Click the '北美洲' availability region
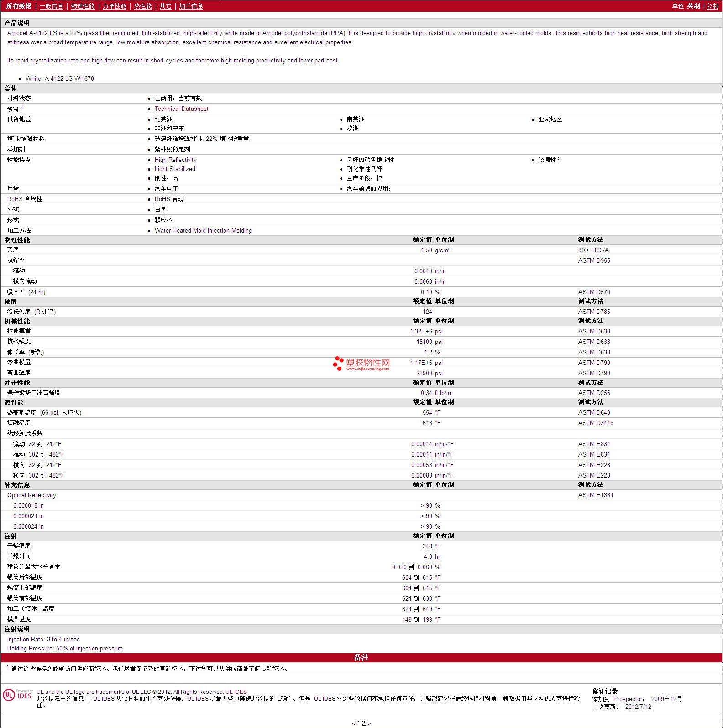 tap(163, 119)
